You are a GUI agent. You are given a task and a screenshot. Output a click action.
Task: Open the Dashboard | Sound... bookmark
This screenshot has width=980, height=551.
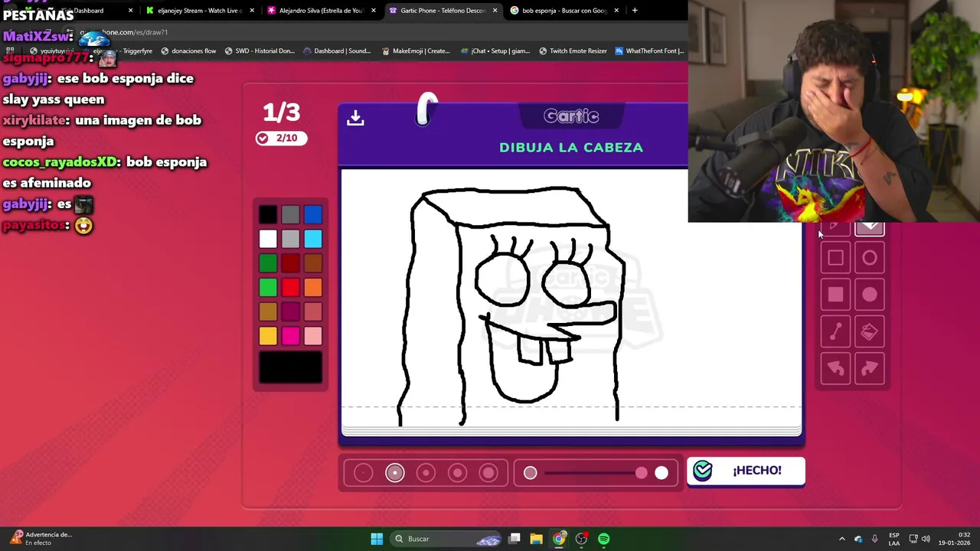337,51
